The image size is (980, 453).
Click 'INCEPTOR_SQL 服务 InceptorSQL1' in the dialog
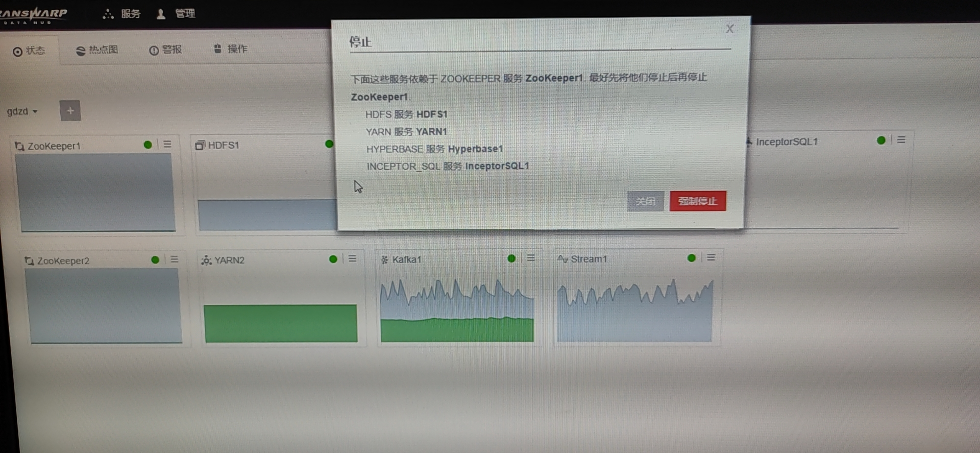point(448,166)
